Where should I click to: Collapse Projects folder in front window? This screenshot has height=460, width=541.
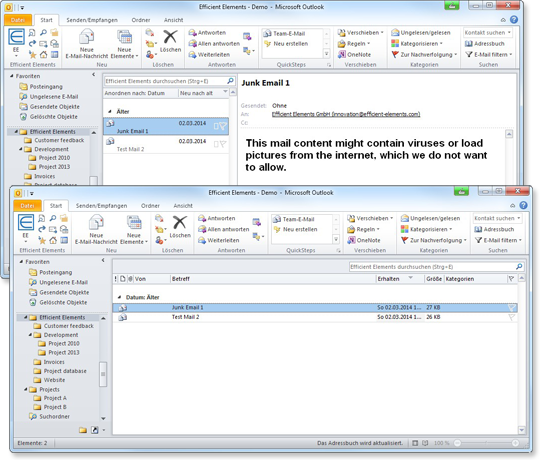[x=26, y=389]
